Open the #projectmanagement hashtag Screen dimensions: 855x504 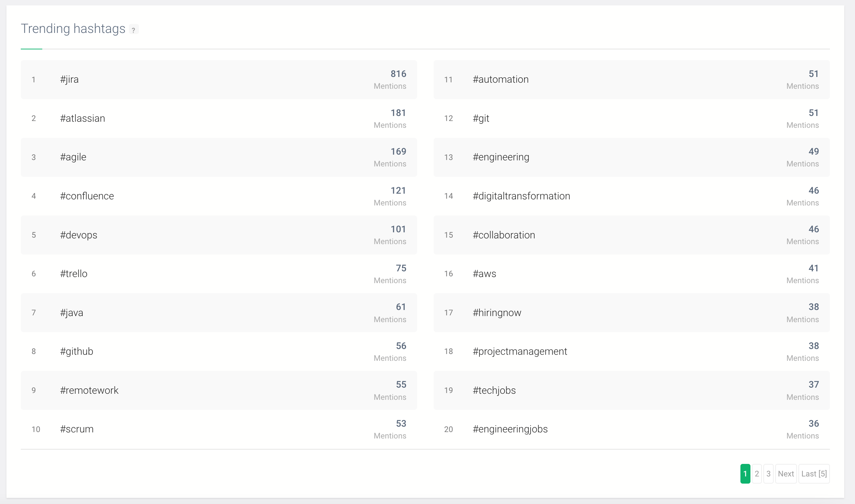(520, 352)
